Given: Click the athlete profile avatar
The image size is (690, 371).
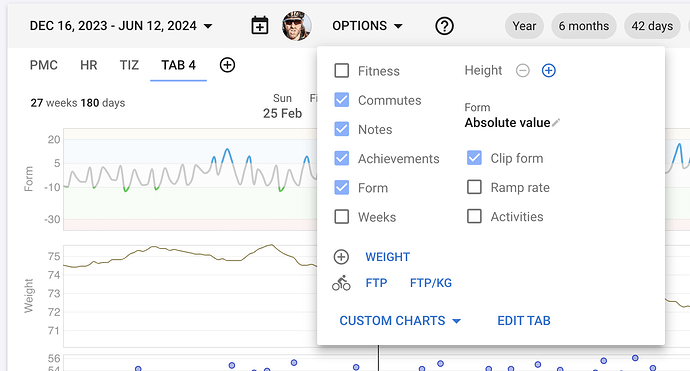Looking at the screenshot, I should (x=297, y=26).
